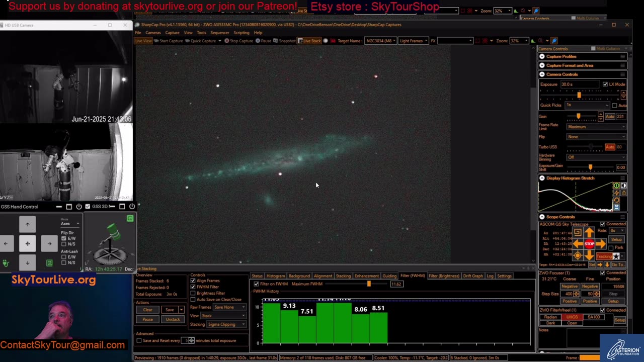
Task: Click the Camera Controls panel menu icon
Action: coord(623,74)
